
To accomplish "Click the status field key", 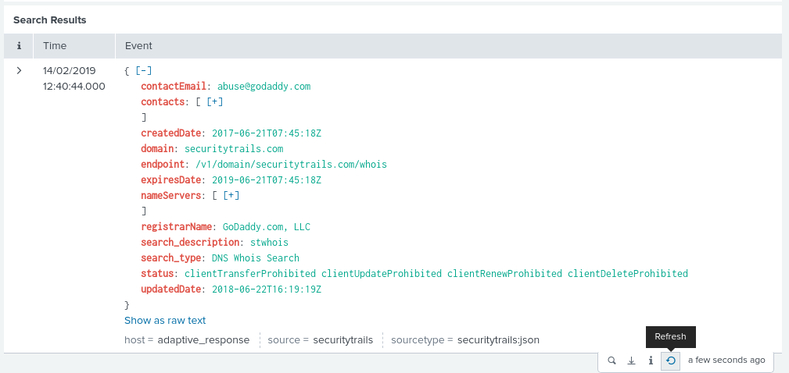I will [157, 273].
